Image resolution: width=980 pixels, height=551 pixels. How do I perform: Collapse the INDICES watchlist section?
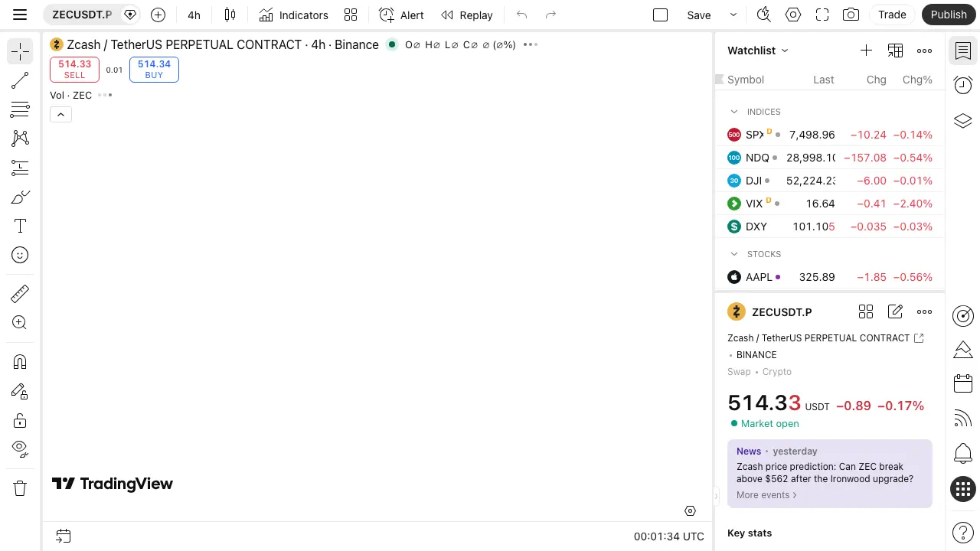[734, 112]
